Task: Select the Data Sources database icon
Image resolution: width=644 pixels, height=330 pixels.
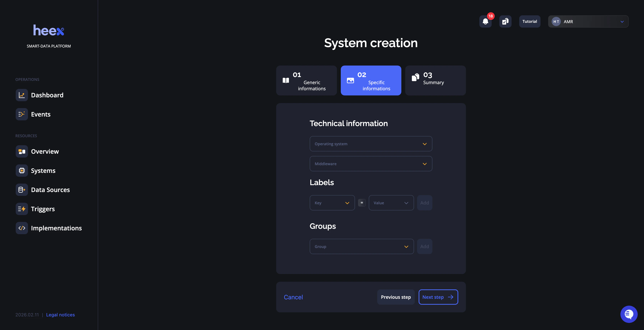Action: 22,190
